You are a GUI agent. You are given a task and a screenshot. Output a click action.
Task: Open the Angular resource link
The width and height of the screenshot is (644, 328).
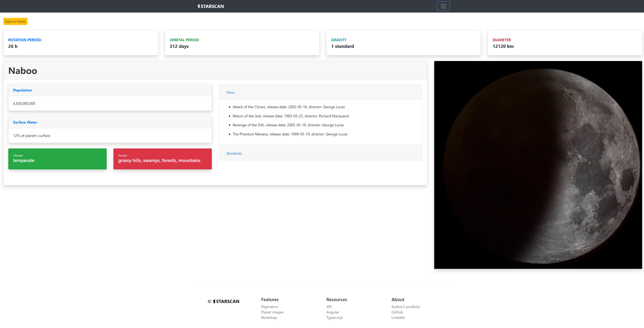click(332, 312)
